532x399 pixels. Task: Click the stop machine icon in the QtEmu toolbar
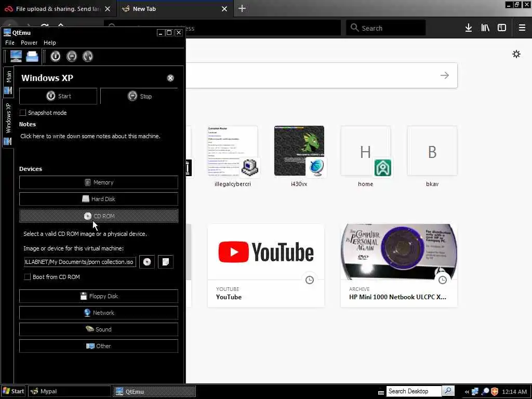(x=72, y=56)
